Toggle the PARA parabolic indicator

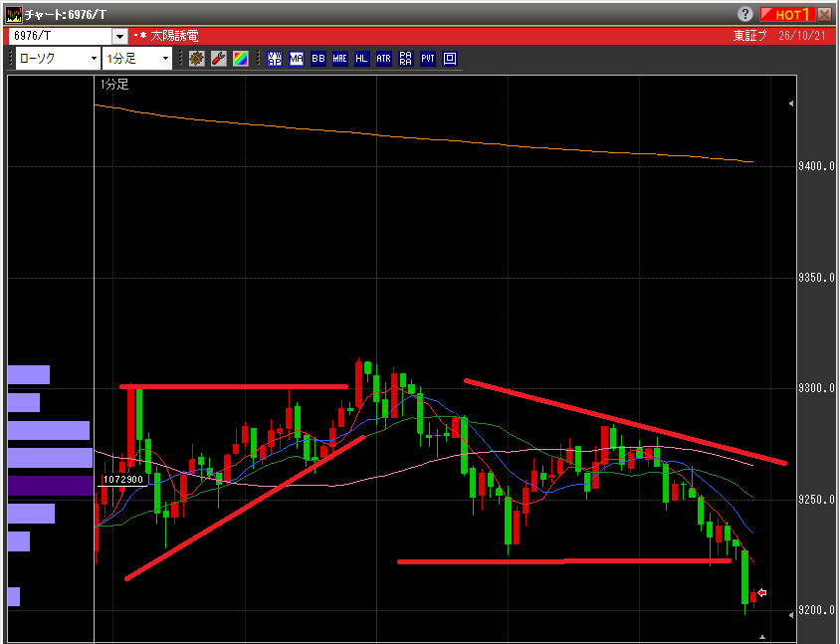click(405, 59)
